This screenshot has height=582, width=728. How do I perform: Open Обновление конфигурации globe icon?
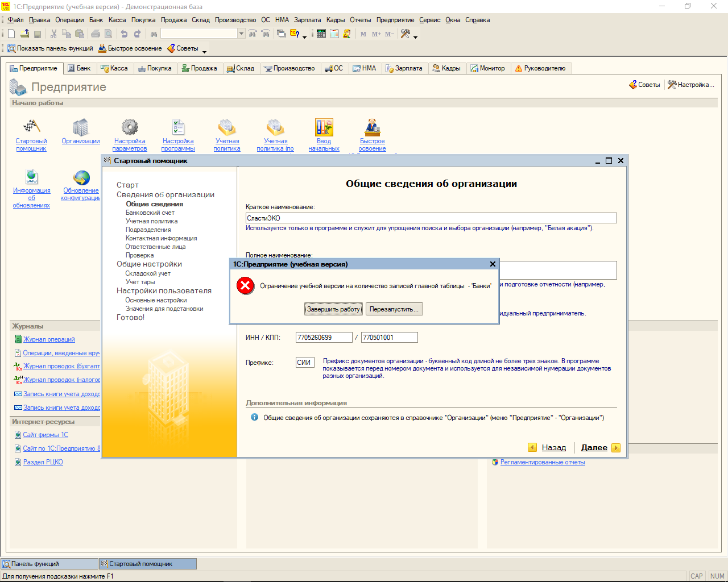click(x=81, y=177)
